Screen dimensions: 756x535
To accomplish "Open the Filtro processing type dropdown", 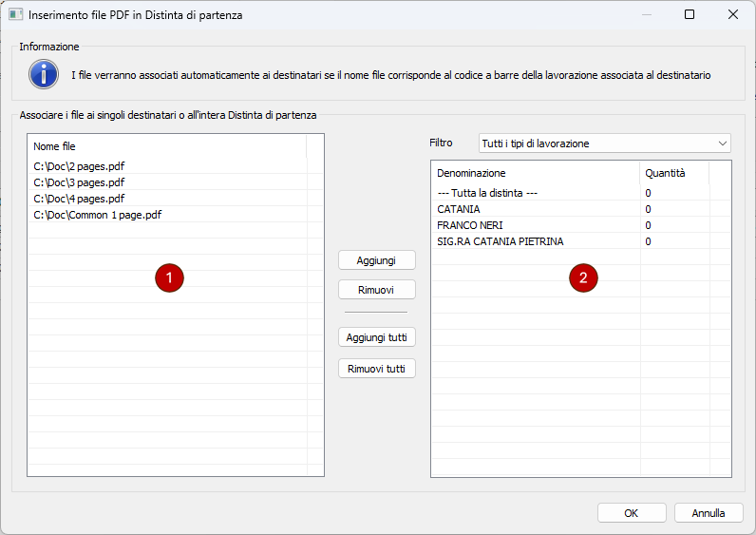I will click(604, 143).
